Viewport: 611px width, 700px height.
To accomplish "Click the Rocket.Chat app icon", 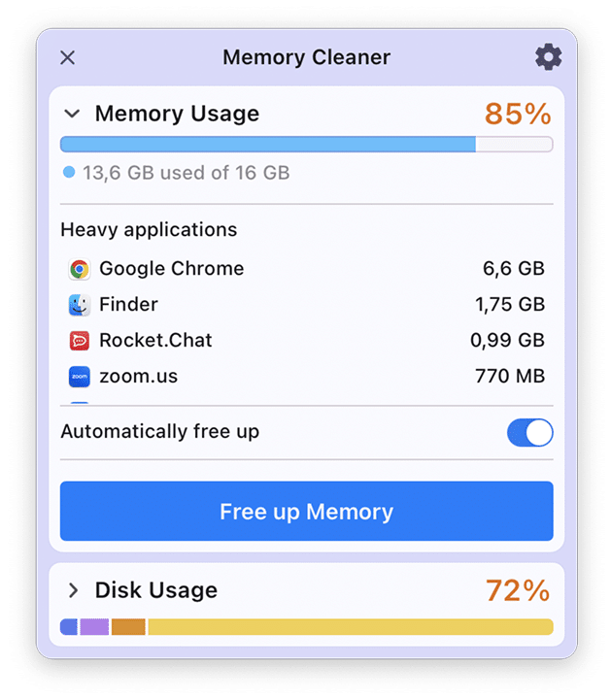I will coord(80,341).
